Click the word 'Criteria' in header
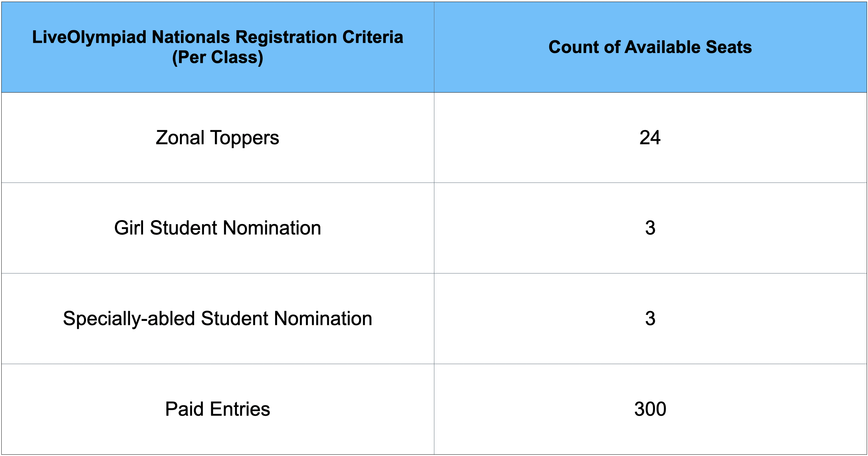 click(373, 37)
